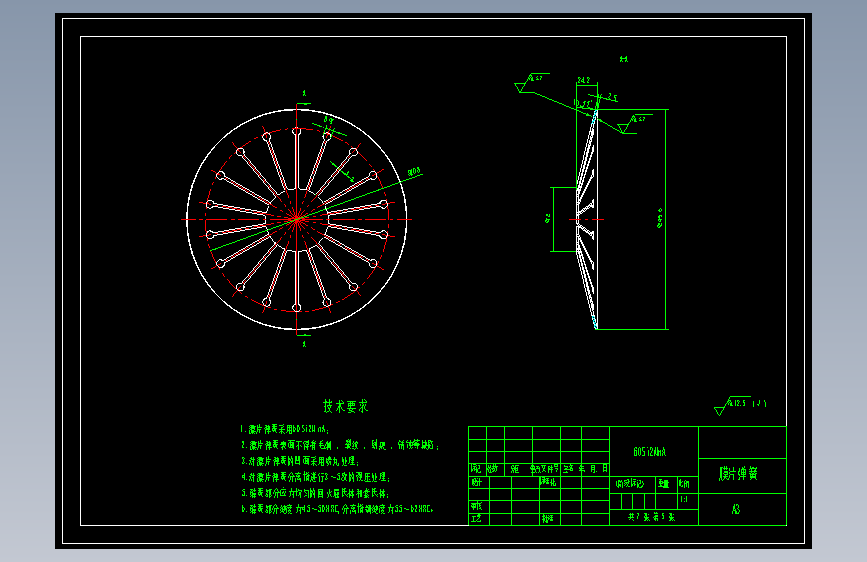867x562 pixels.
Task: Click technical requirement line 2 text
Action: (x=340, y=445)
